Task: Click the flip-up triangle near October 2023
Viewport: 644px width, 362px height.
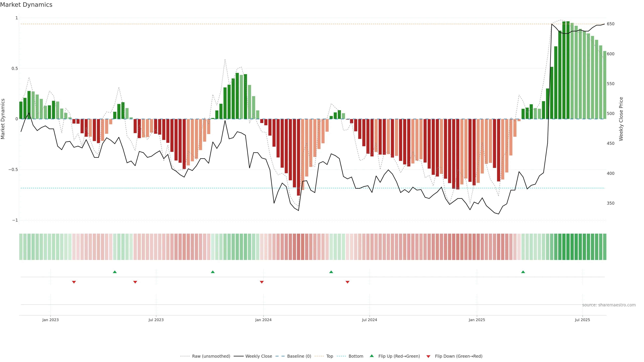Action: 213,272
